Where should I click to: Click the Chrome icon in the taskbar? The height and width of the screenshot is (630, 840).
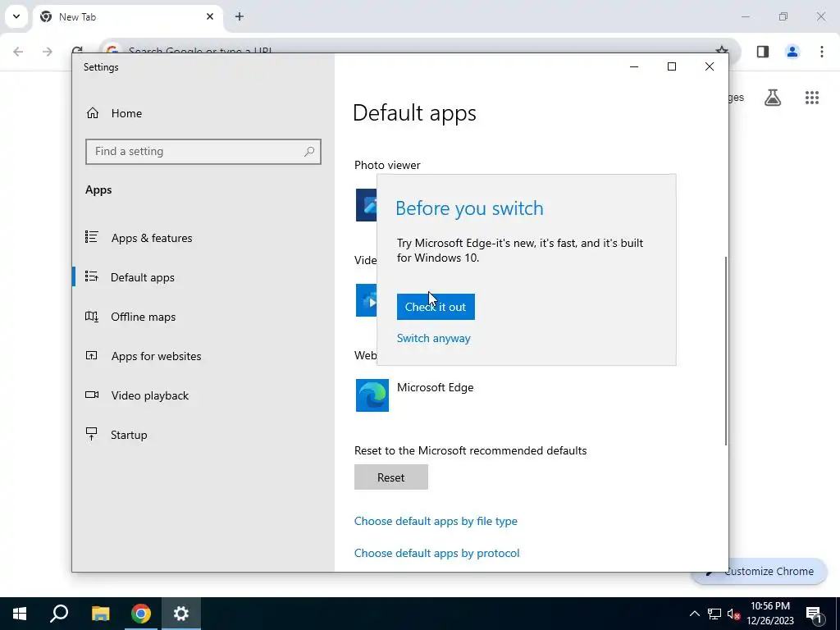click(x=141, y=614)
